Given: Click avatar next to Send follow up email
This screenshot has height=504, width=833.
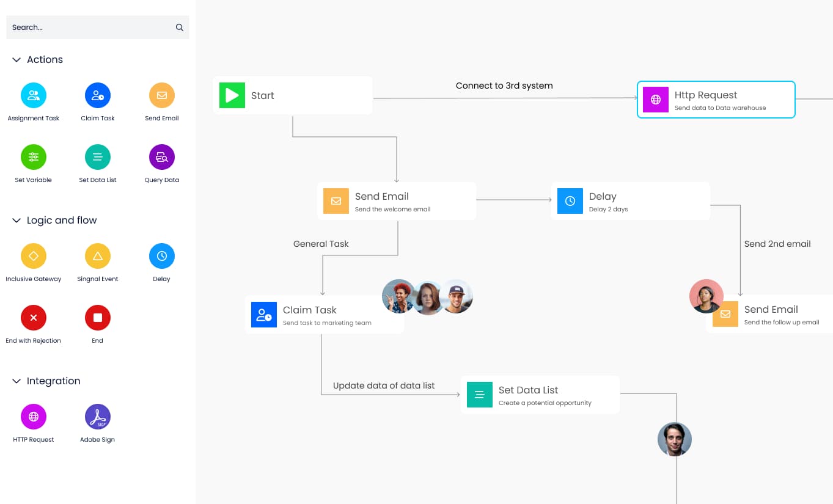Looking at the screenshot, I should tap(706, 296).
